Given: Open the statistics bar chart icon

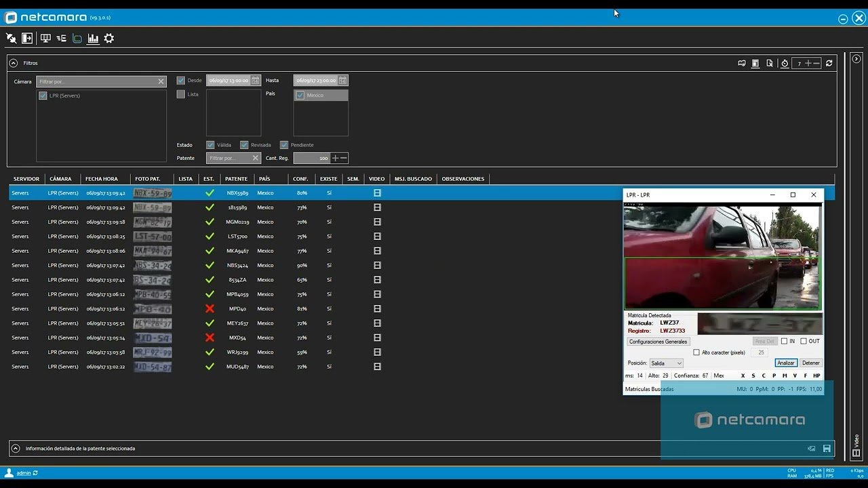Looking at the screenshot, I should (x=93, y=39).
